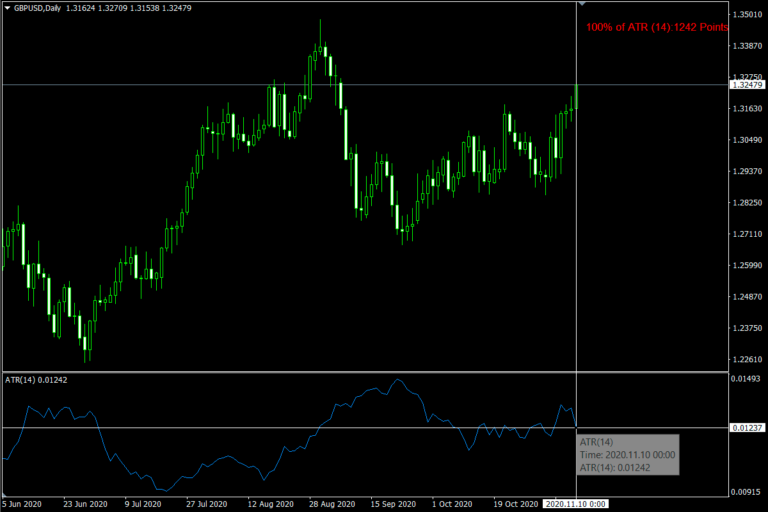Click 23 Jun 2020 on time axis
Viewport: 768px width, 512px height.
tap(85, 504)
